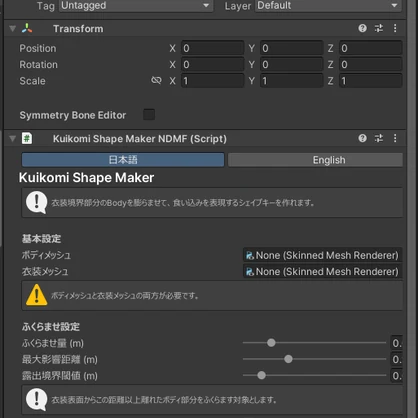Click the 露出境界閾値 (m) label
This screenshot has height=418, width=418.
(x=60, y=376)
